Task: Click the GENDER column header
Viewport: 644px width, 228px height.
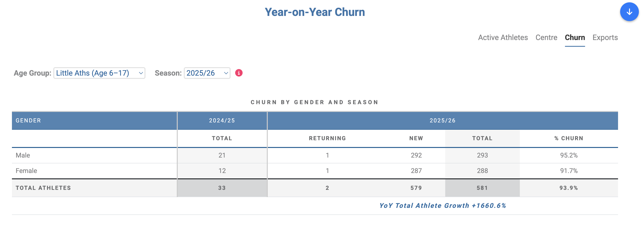Action: (28, 120)
